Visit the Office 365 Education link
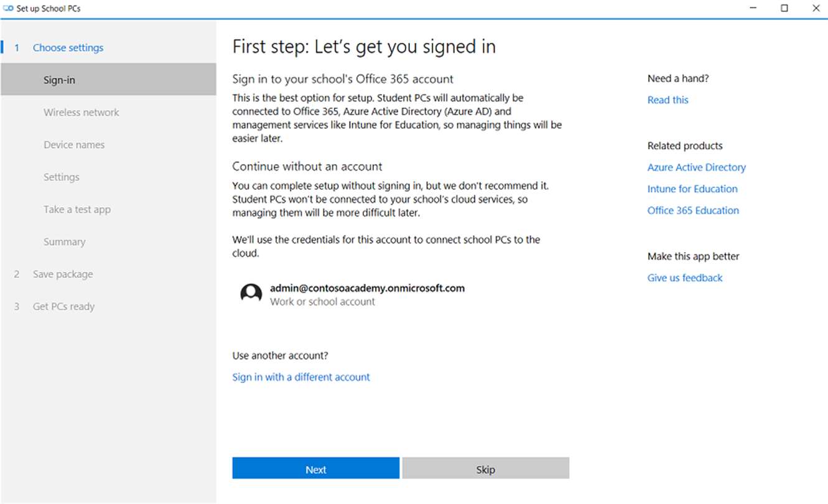Screen dimensions: 828x504 point(693,210)
